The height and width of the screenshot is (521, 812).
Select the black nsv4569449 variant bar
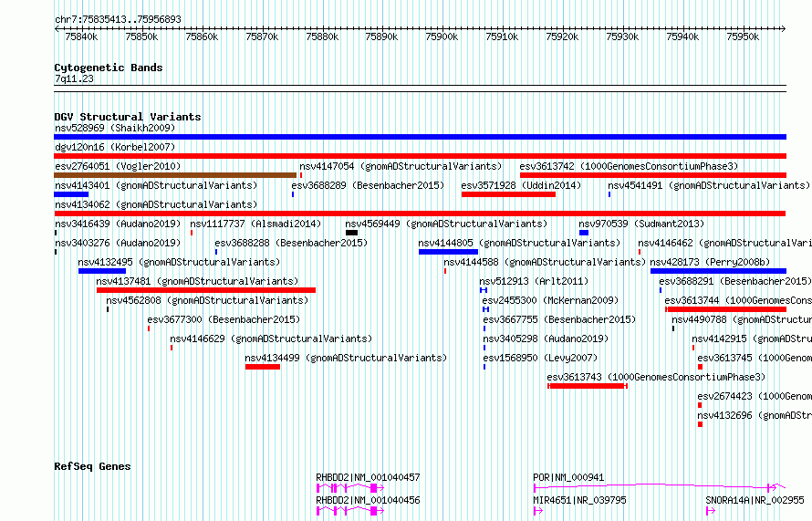[351, 233]
